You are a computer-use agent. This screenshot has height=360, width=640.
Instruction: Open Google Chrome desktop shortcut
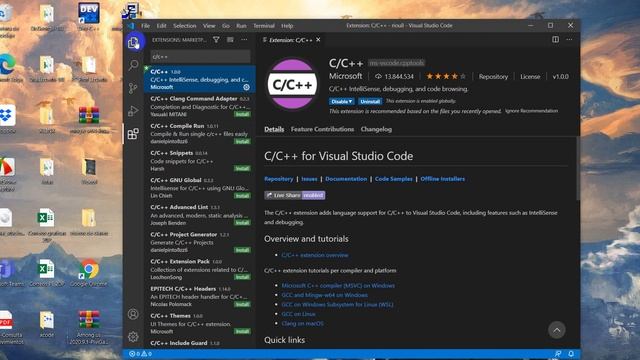(x=89, y=273)
